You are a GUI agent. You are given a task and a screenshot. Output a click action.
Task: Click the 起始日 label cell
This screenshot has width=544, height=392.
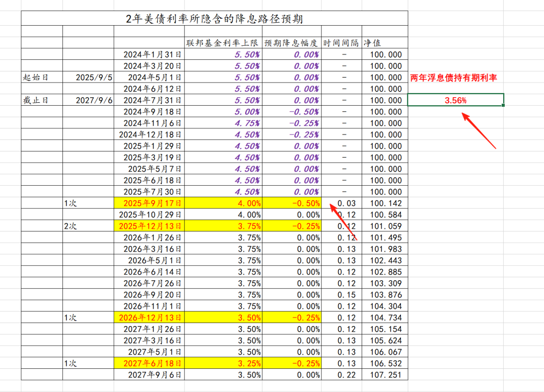coord(42,77)
